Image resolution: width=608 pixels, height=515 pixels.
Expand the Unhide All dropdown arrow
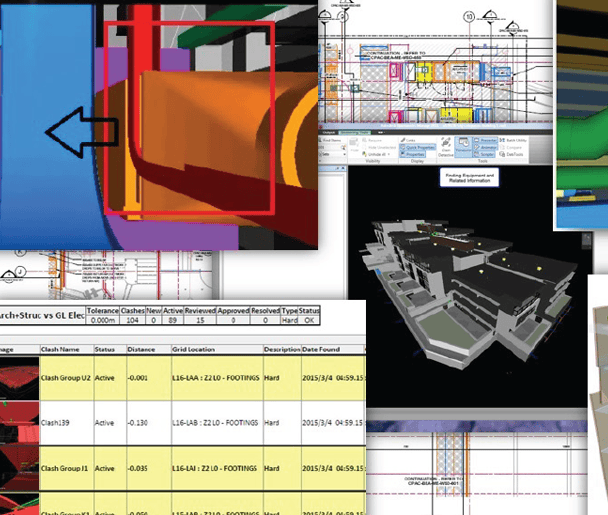pos(389,154)
